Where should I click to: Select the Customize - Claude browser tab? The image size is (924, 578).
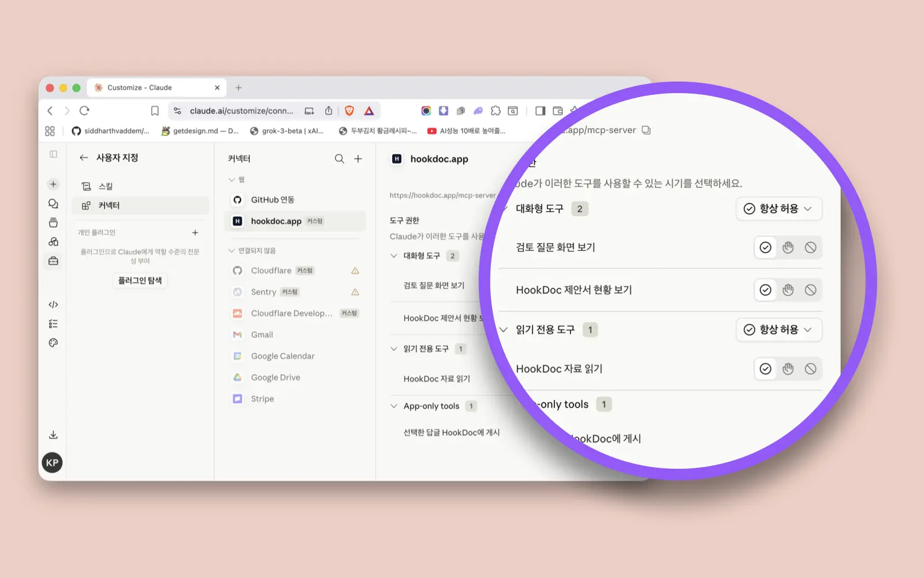[x=156, y=88]
